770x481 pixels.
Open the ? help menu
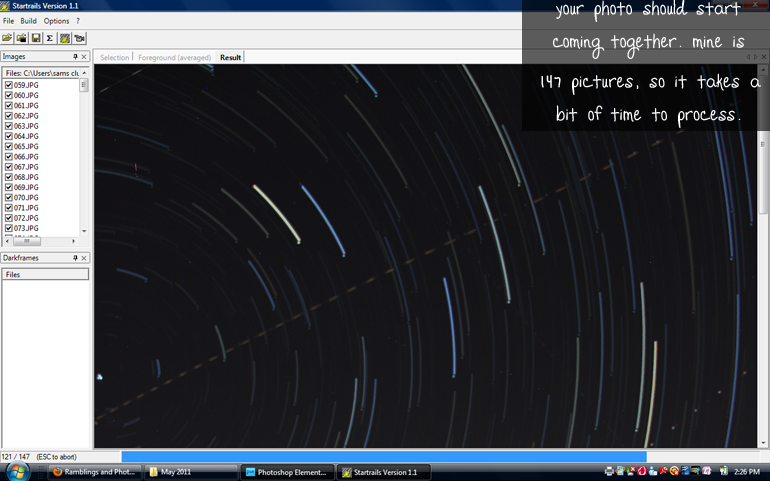point(78,21)
